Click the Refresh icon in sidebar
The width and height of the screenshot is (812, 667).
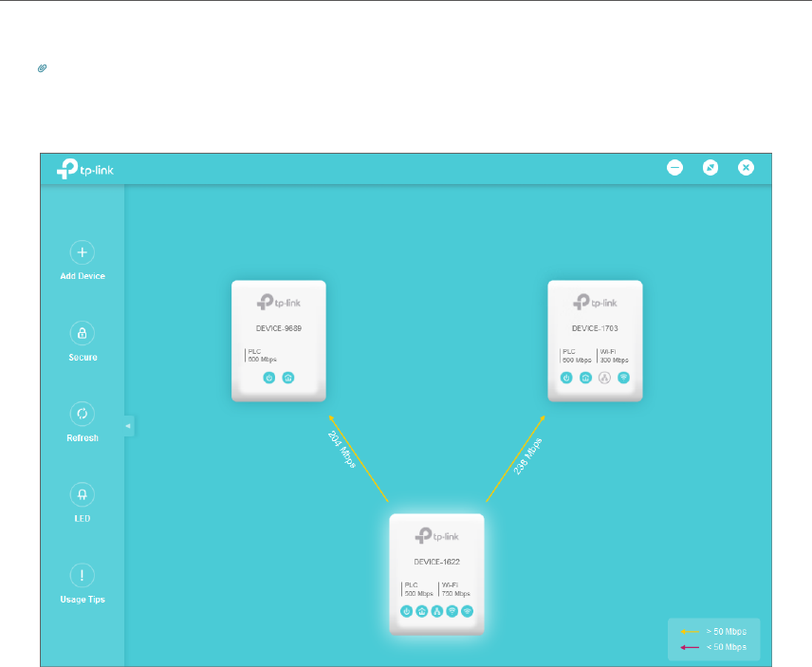(83, 414)
